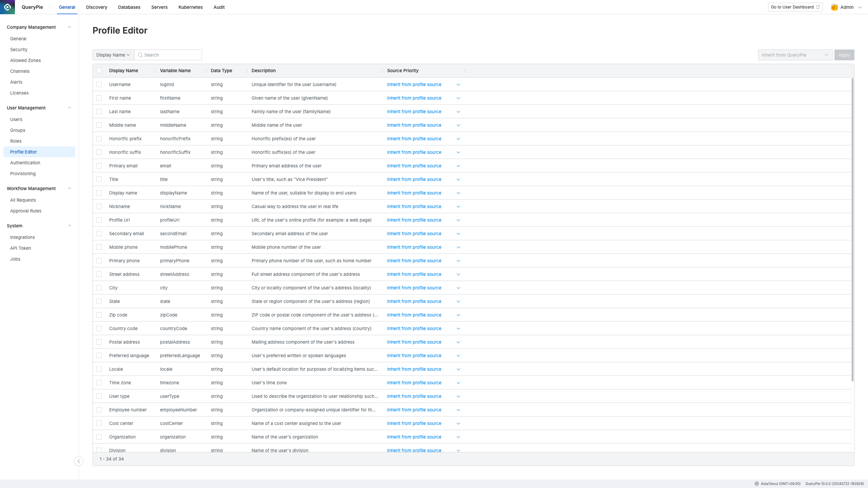The width and height of the screenshot is (868, 488).
Task: Click the table vertical scrollbar
Action: (x=852, y=230)
